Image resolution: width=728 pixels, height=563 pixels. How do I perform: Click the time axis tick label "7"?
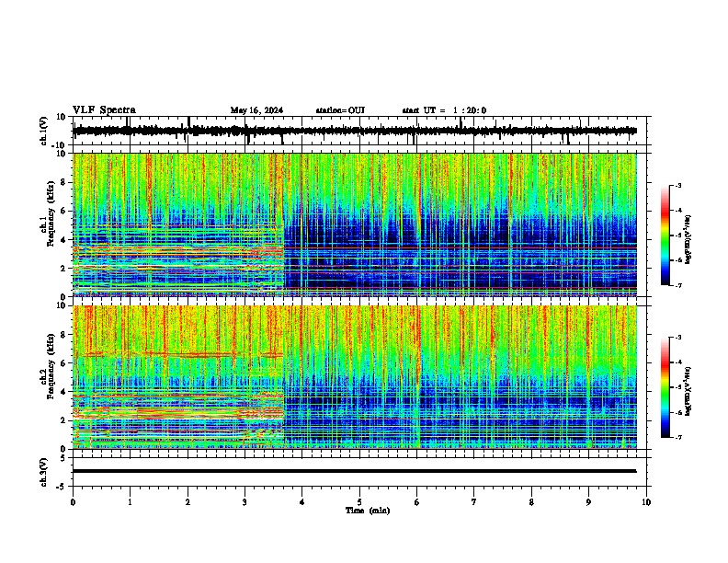(474, 502)
